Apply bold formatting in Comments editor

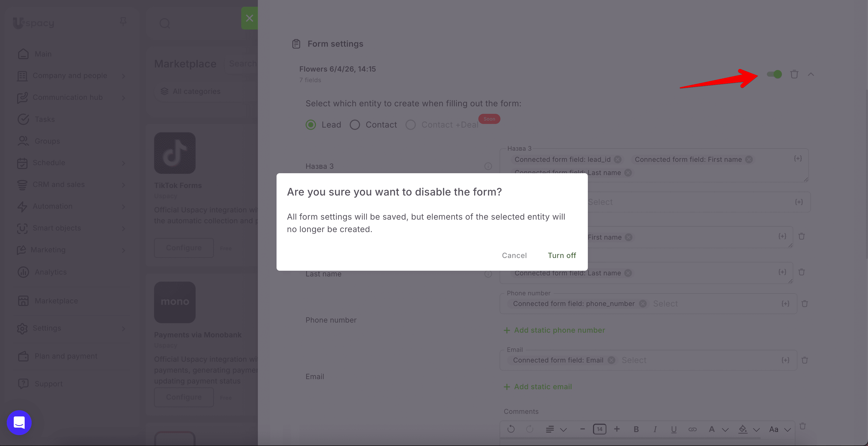coord(636,429)
